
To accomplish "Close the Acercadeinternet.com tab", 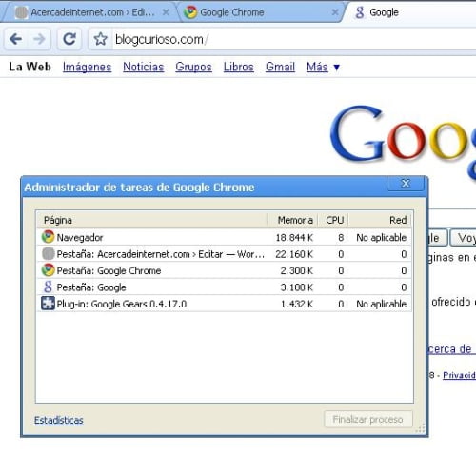I will pos(166,12).
